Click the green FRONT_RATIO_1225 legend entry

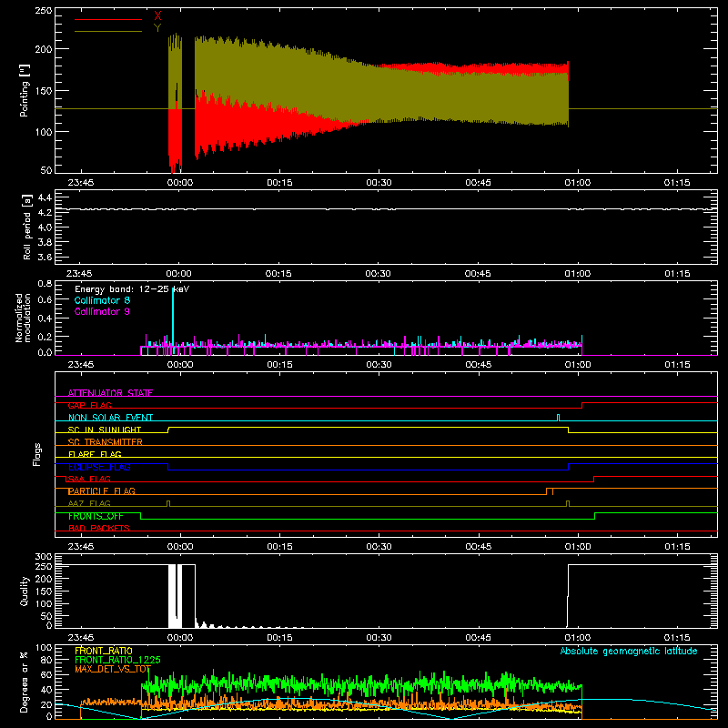coord(117,660)
